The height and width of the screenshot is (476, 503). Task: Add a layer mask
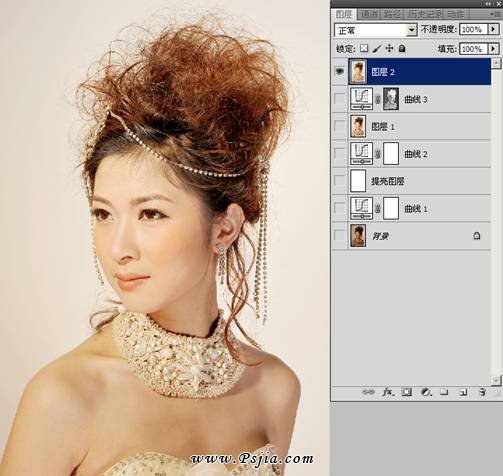tap(407, 392)
